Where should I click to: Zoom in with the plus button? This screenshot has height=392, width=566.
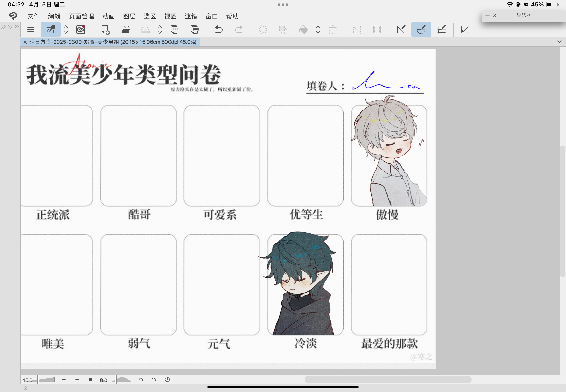click(77, 380)
